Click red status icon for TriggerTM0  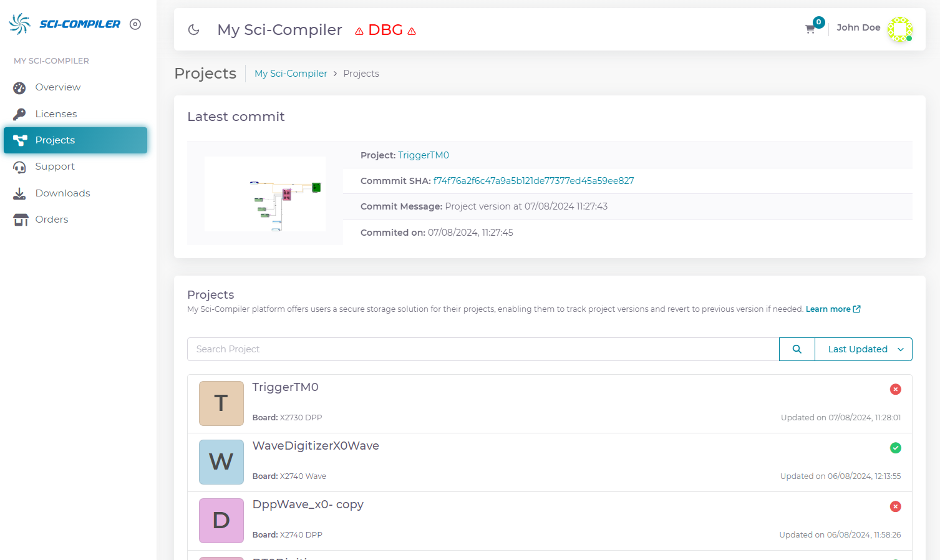pos(895,389)
